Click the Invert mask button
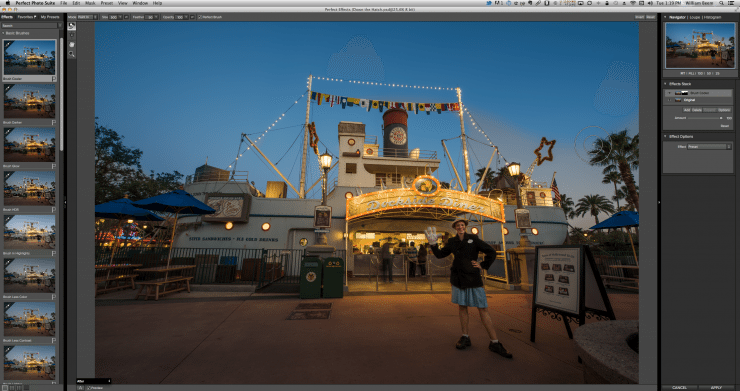This screenshot has height=391, width=740. (639, 17)
